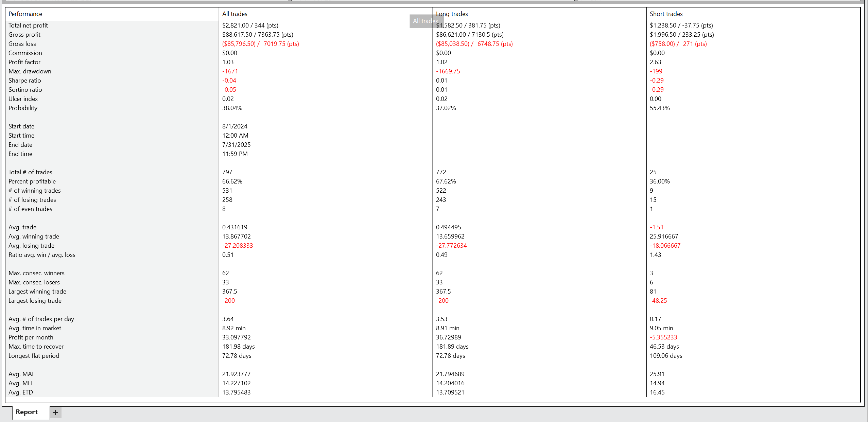This screenshot has width=868, height=422.
Task: Select gross profit value $88,617.50
Action: [x=258, y=35]
